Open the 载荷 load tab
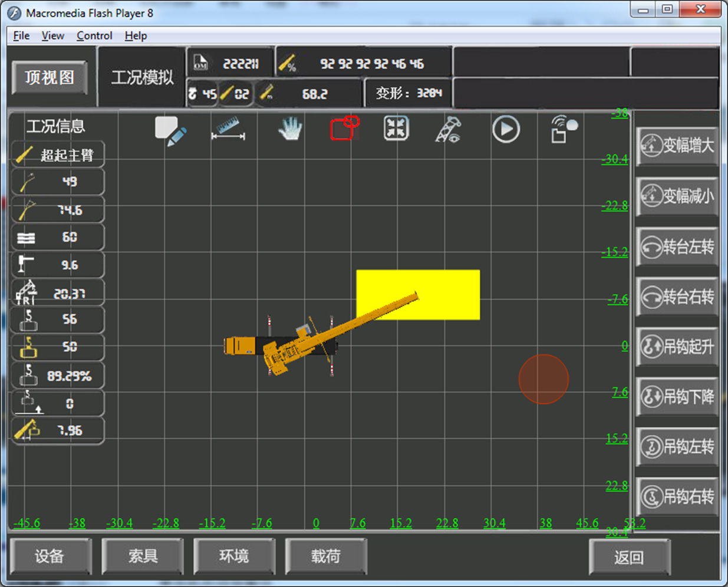Screen dimensions: 728x587 325,556
